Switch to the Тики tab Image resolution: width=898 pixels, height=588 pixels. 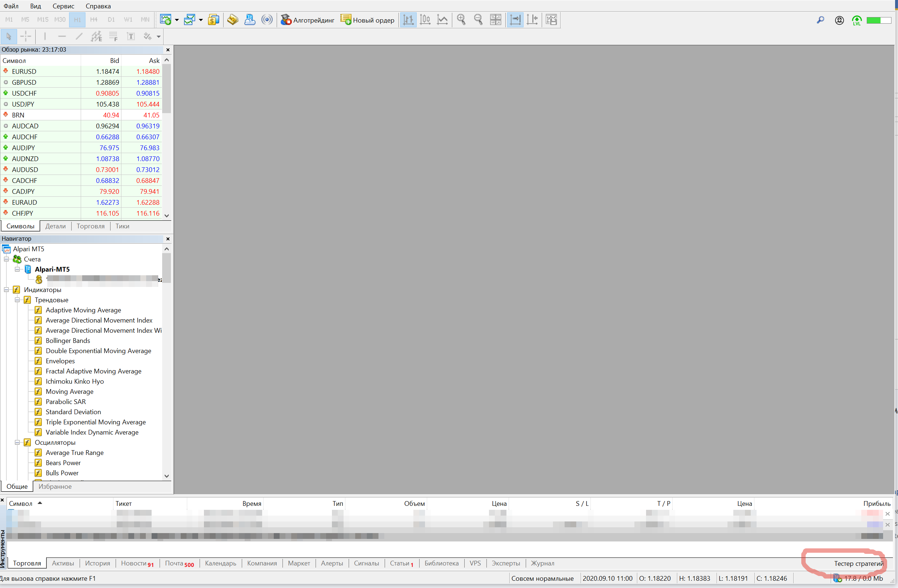coord(122,226)
